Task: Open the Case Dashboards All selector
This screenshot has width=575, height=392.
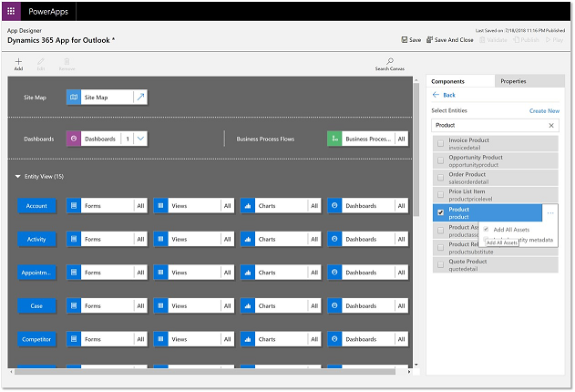Action: 402,305
